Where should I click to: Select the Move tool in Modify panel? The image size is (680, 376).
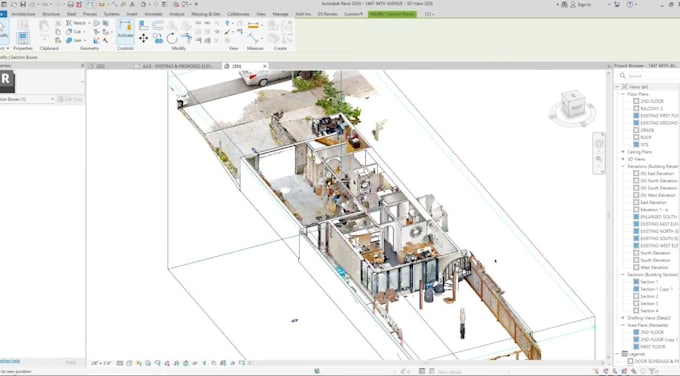click(x=144, y=39)
